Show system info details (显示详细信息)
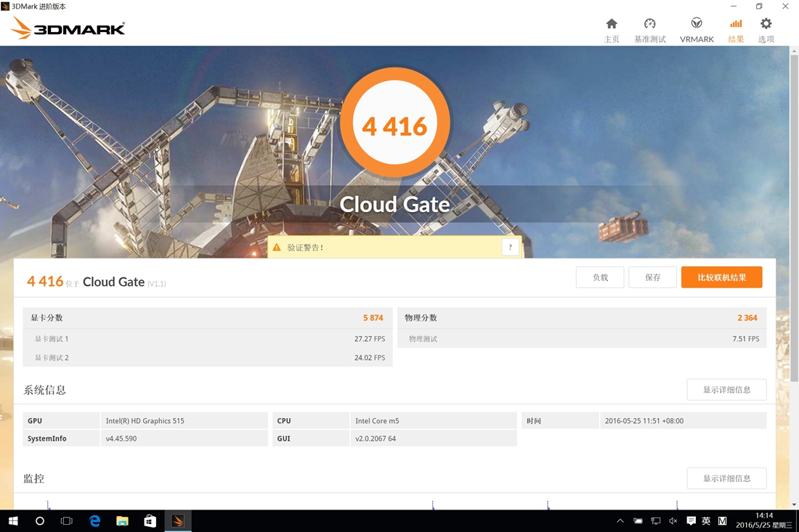The height and width of the screenshot is (532, 799). click(726, 390)
